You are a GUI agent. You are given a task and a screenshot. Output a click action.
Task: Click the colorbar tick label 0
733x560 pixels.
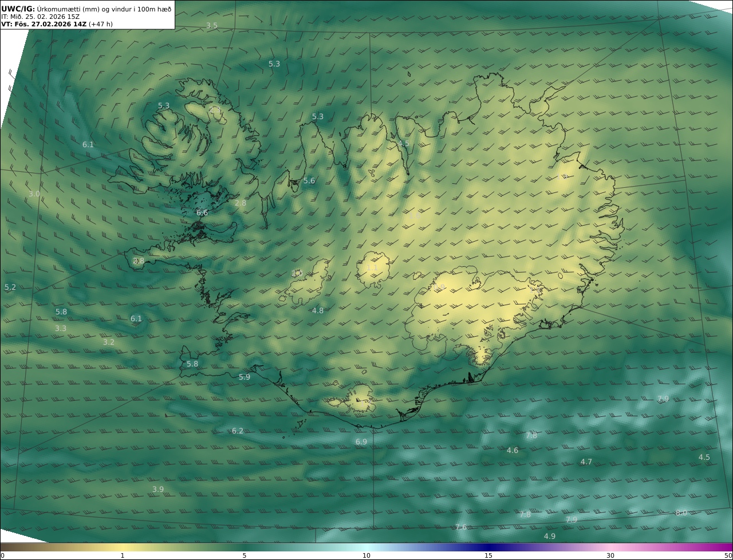[x=2, y=556]
